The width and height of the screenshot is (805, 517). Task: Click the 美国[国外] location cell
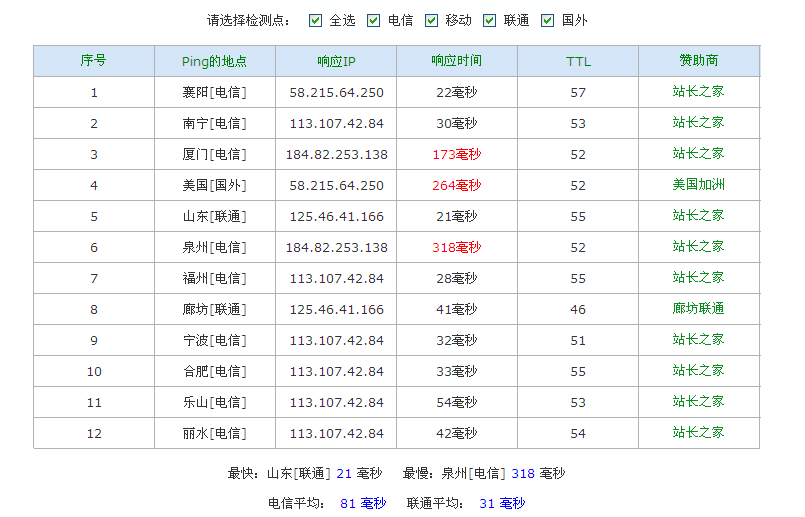click(214, 185)
